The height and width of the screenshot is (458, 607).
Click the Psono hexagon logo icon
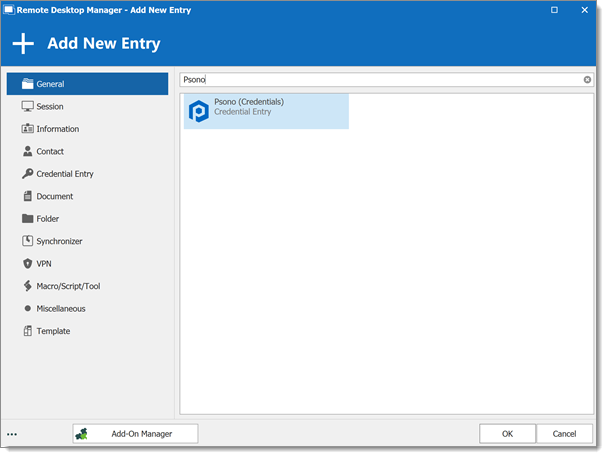point(199,111)
